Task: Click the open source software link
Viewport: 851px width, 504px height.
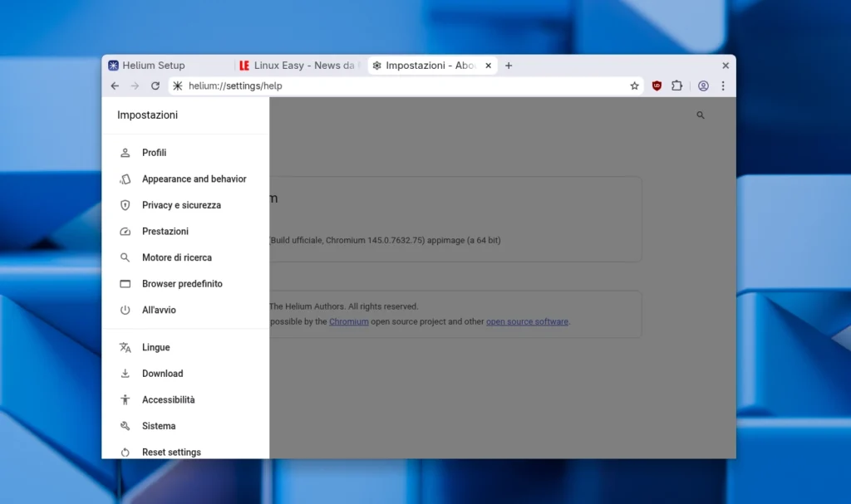Action: 527,321
